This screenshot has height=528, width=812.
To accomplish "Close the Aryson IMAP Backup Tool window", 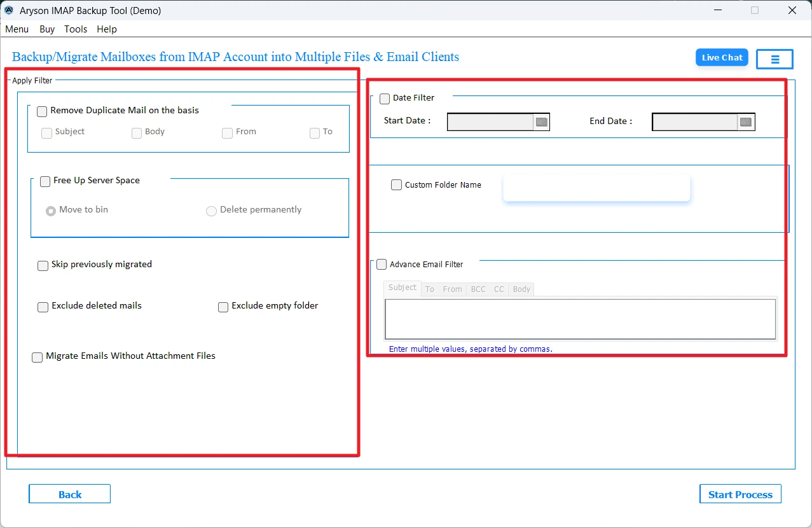I will (x=792, y=10).
